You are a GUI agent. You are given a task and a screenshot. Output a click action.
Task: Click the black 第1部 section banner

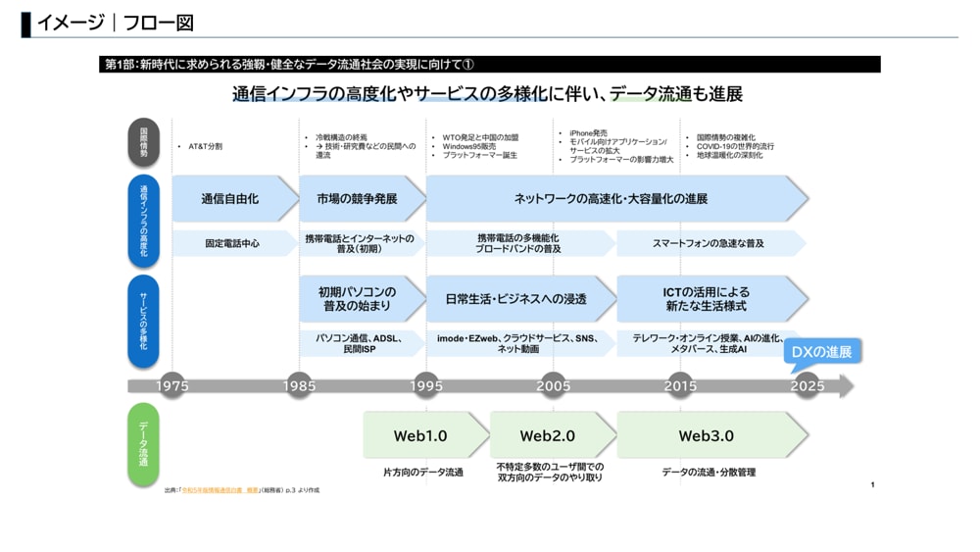(x=489, y=65)
